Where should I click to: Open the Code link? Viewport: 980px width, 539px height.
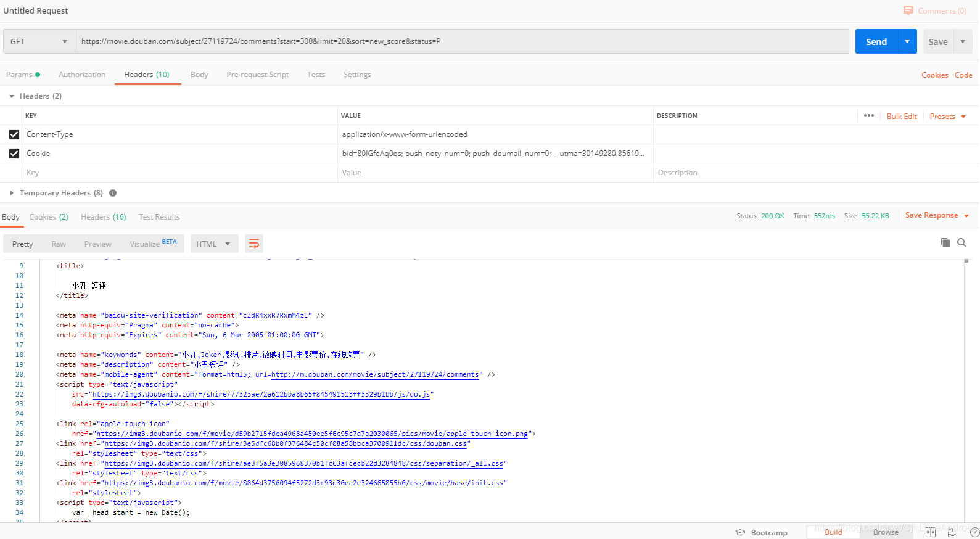(963, 75)
